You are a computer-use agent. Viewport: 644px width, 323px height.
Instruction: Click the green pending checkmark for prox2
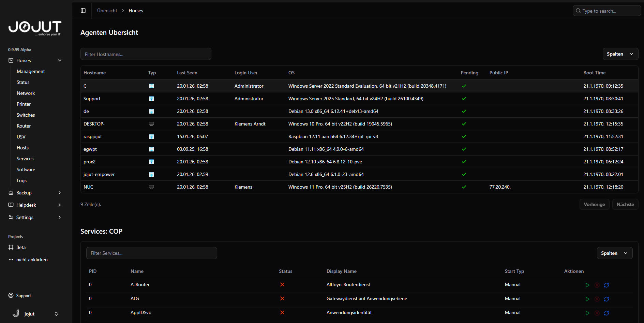[x=464, y=162]
